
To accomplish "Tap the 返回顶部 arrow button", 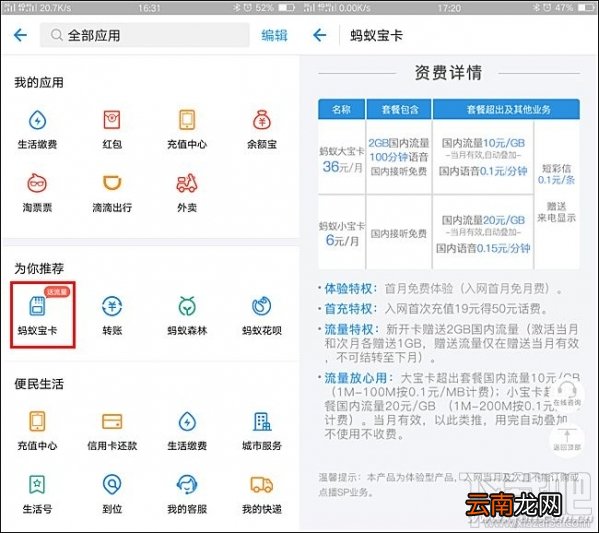I will tap(567, 439).
